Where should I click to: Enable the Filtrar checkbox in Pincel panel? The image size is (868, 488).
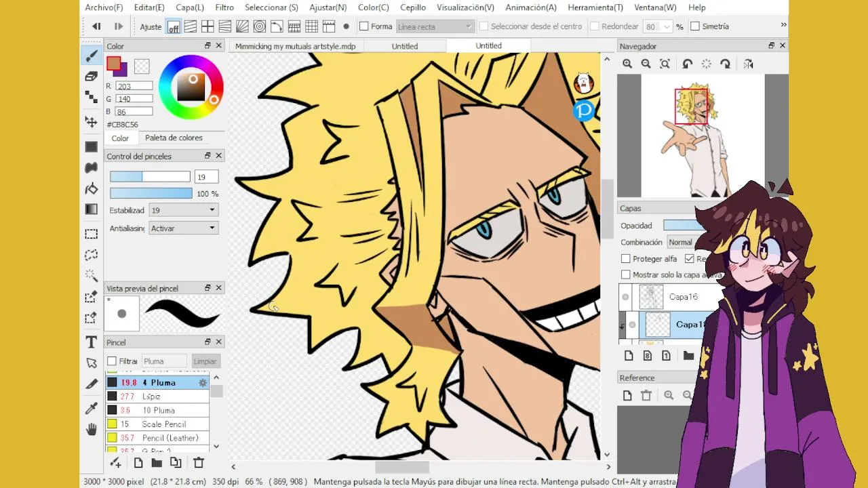(112, 361)
